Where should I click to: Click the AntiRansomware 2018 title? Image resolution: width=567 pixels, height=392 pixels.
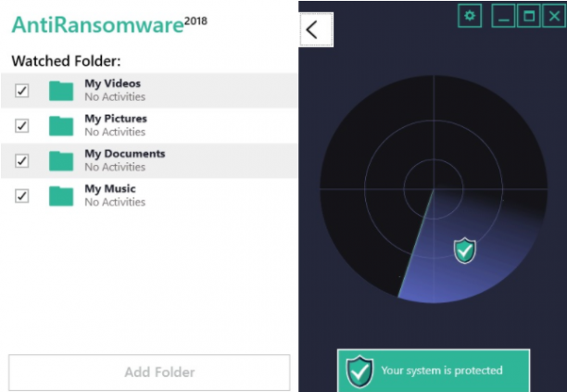(x=109, y=25)
